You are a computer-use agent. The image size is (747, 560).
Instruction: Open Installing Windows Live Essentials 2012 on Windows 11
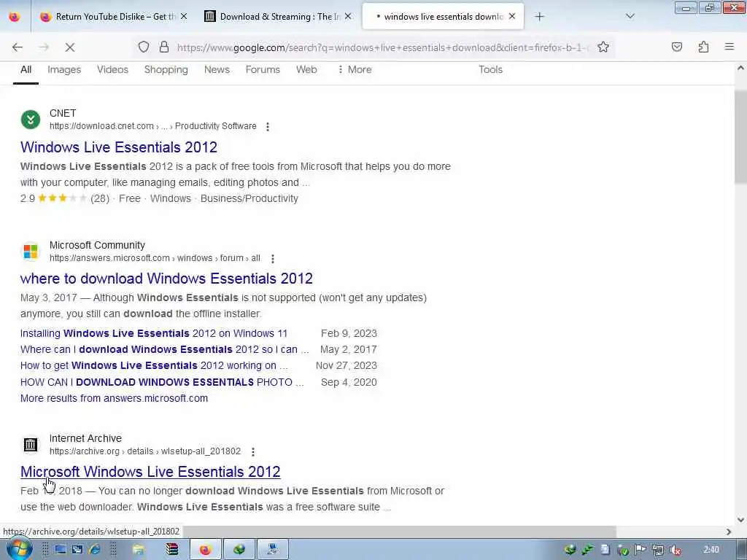153,333
